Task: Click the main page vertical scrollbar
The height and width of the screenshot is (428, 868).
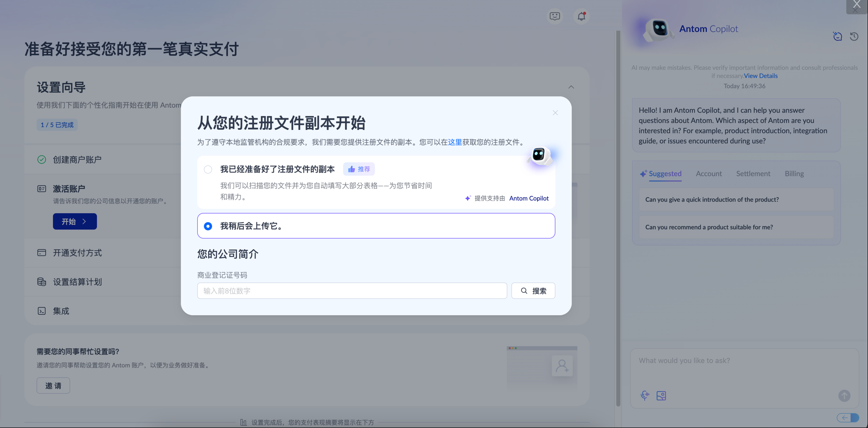Action: click(x=618, y=219)
